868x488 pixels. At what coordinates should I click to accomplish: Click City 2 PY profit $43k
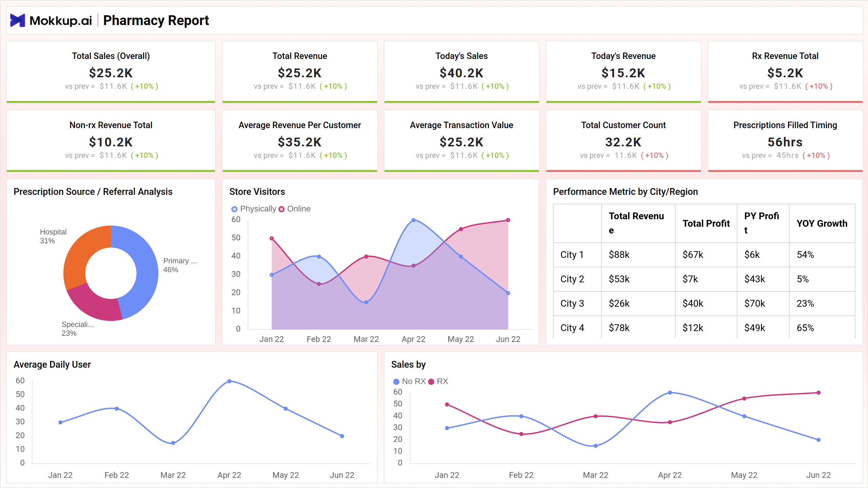coord(755,279)
